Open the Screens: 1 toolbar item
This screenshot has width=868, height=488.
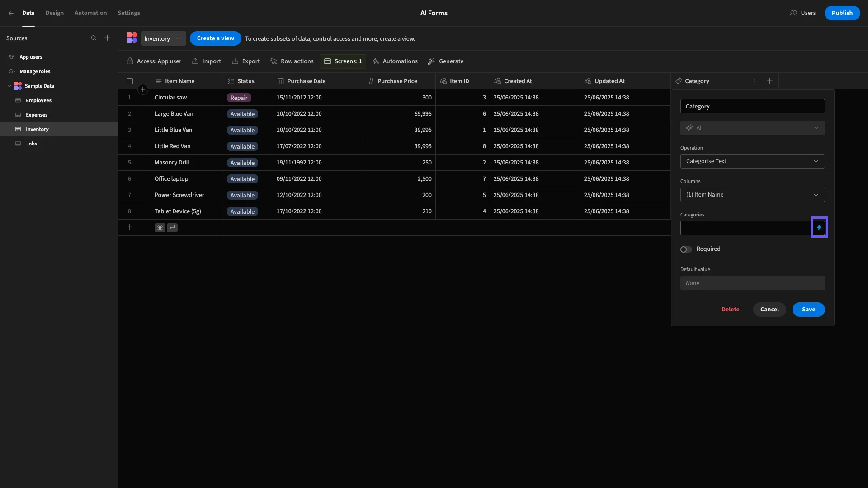(x=343, y=61)
